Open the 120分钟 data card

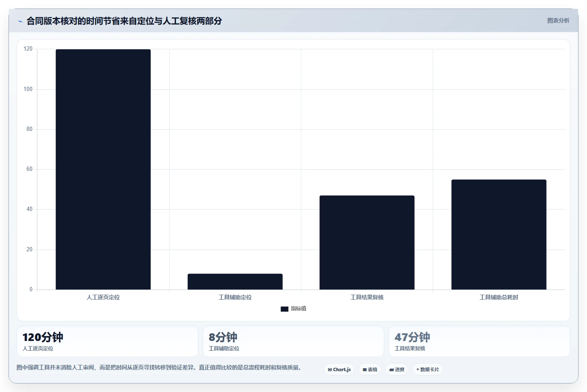pyautogui.click(x=108, y=341)
